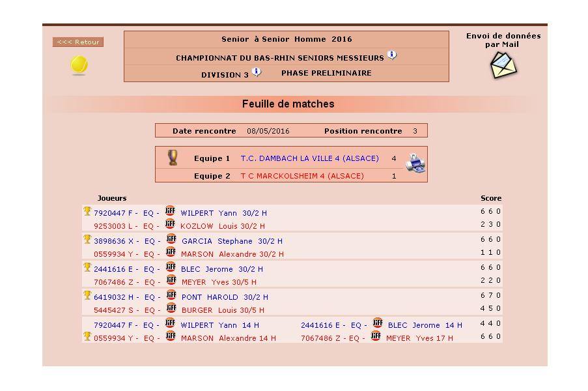Click JIFF badge next to MEYER Yves 30/5
Image resolution: width=588 pixels, height=391 pixels.
pyautogui.click(x=171, y=280)
